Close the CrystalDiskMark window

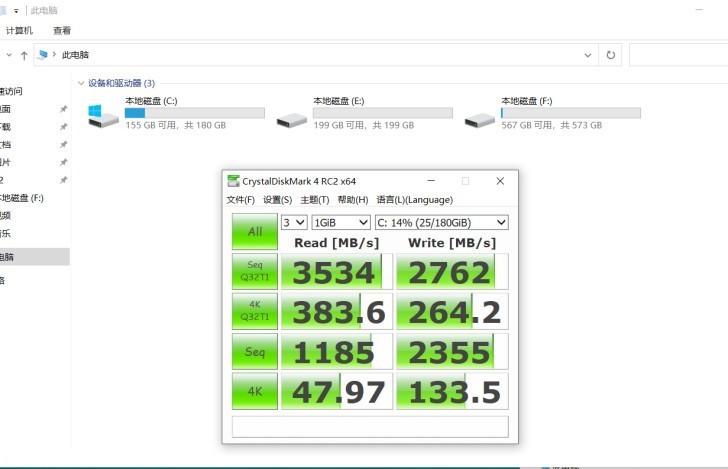(500, 181)
